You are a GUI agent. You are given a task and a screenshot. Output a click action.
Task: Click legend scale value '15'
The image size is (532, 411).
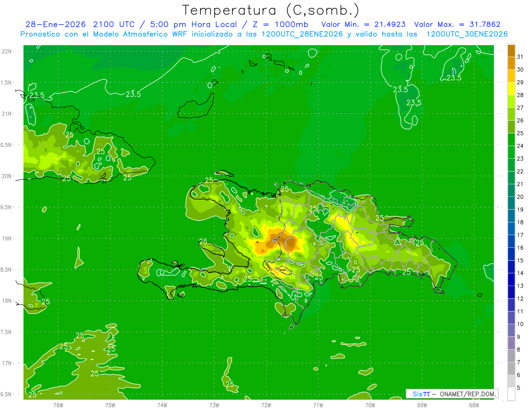[520, 261]
